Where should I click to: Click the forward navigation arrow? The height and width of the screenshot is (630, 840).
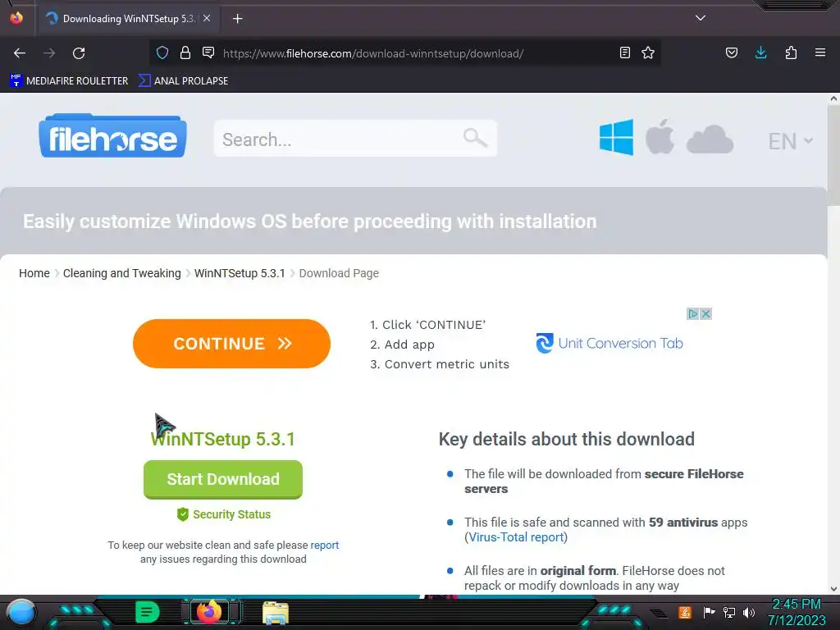[x=49, y=53]
